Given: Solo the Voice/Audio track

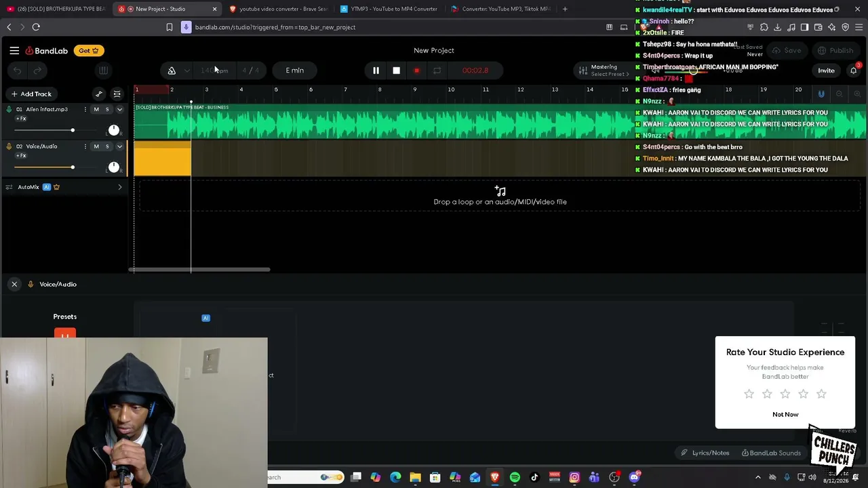Looking at the screenshot, I should point(107,146).
